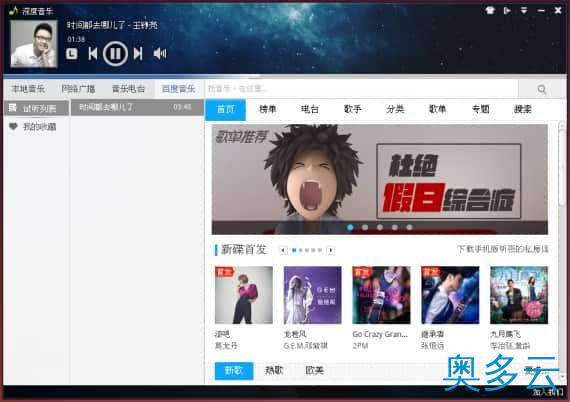Mute the volume speaker icon
Screen dimensions: 570x402
tap(160, 54)
